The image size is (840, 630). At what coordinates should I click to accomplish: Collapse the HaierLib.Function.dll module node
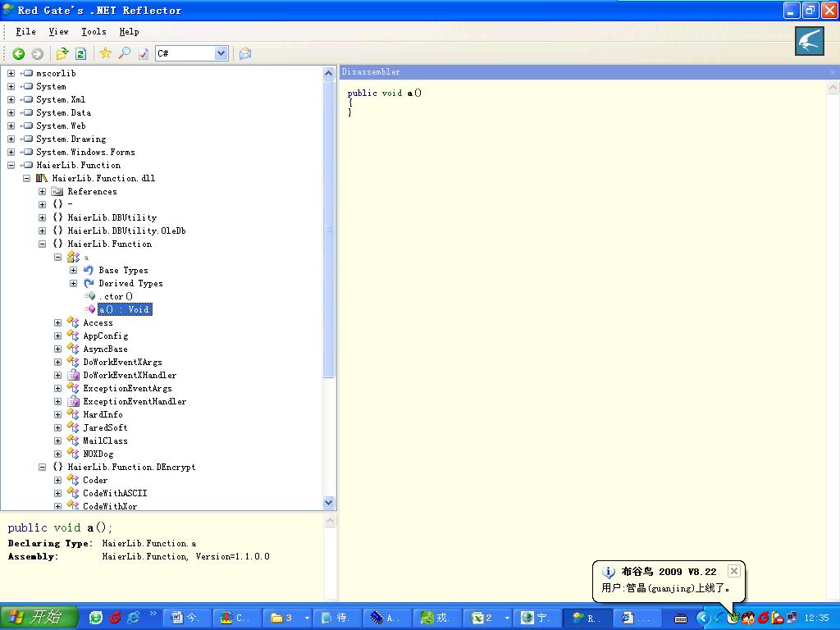tap(27, 178)
